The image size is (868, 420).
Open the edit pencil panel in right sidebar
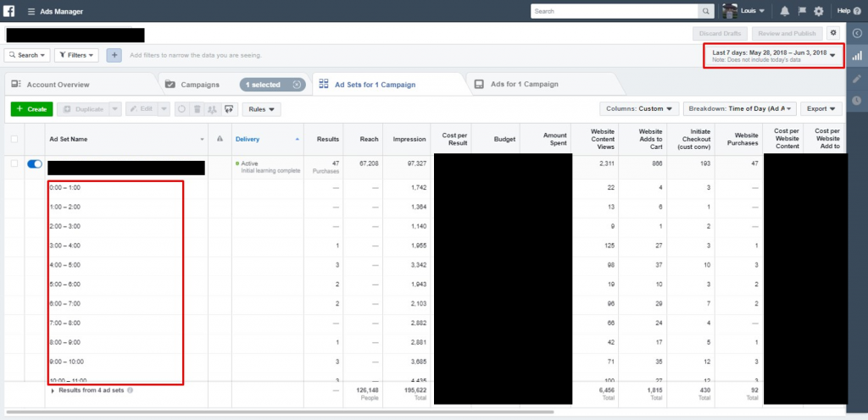(857, 79)
